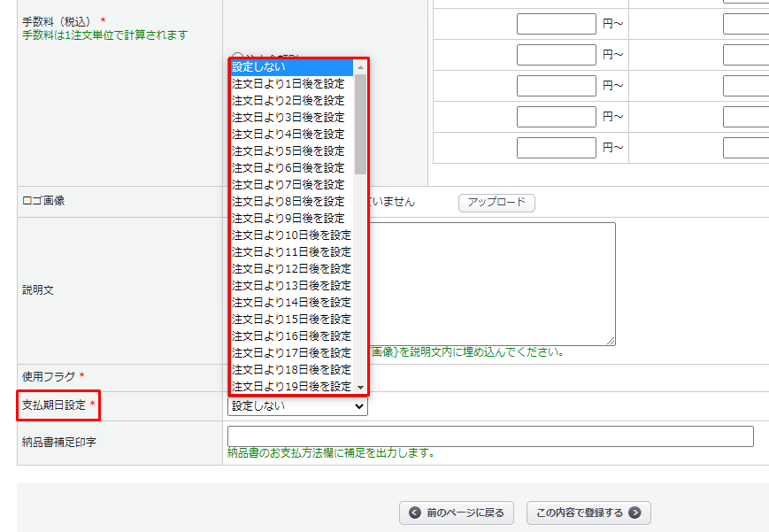
Task: Click the 納品書補足印字 field label
Action: (x=59, y=442)
